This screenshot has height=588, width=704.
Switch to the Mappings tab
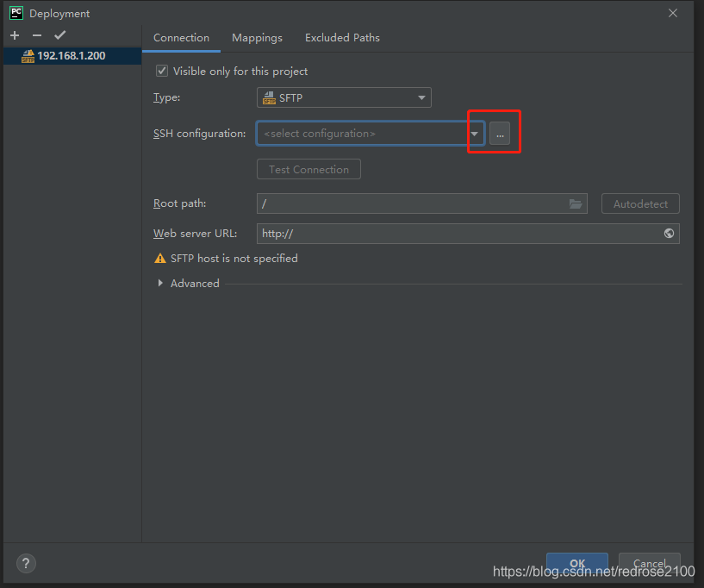[258, 38]
